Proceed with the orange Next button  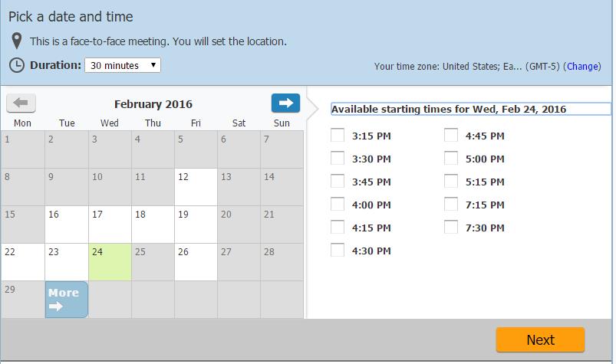[x=540, y=339]
